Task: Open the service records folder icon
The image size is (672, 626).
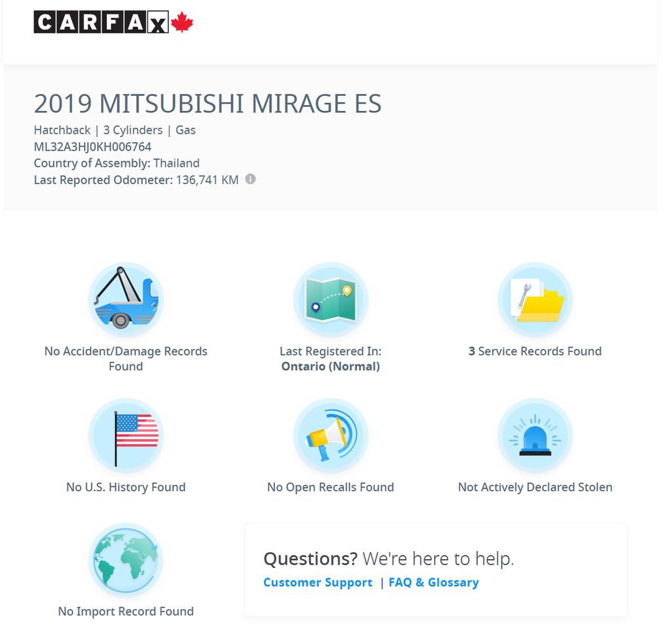Action: pyautogui.click(x=535, y=300)
